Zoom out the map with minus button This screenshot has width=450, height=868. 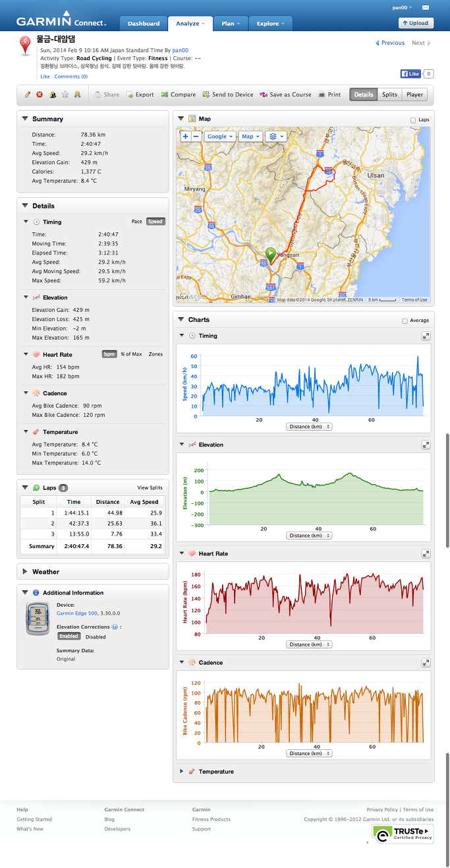[x=196, y=137]
